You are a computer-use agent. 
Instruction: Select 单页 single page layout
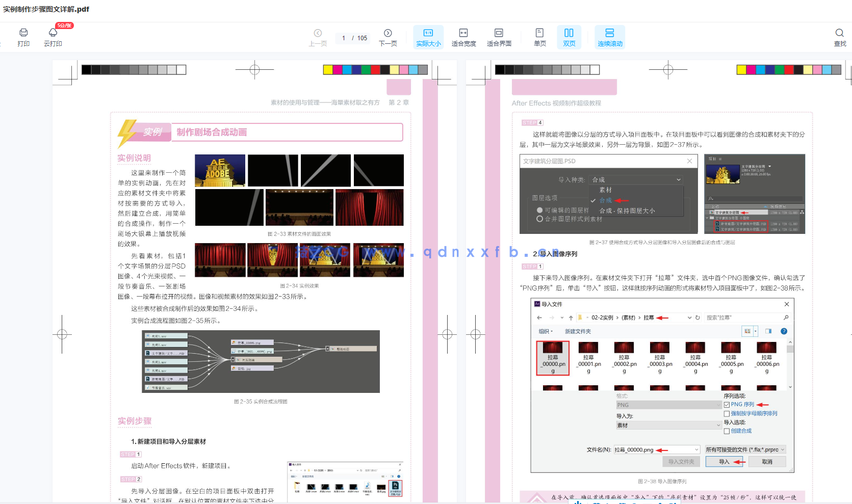point(539,37)
